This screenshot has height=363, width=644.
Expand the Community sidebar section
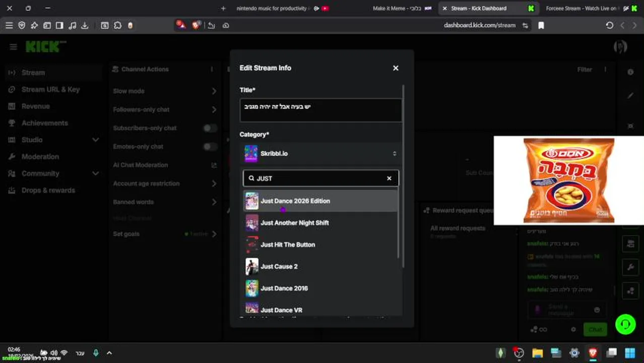click(96, 173)
